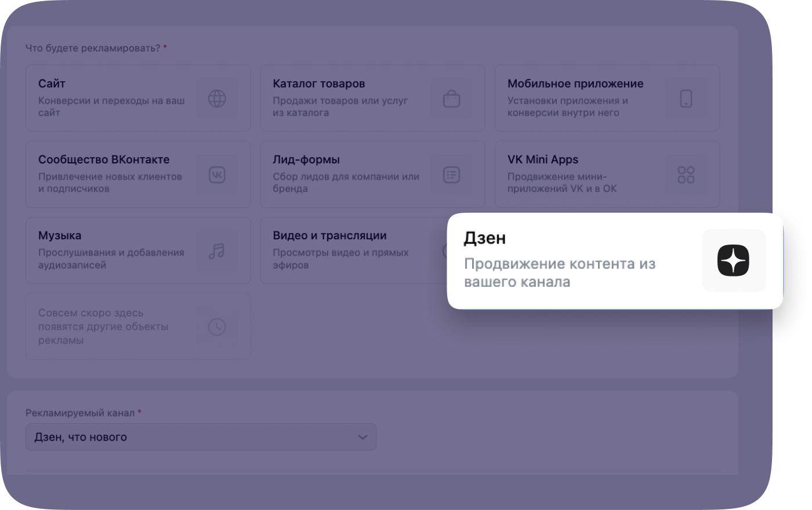
Task: Click 'Продвижение мини-приложений VK и в OK' text
Action: point(562,183)
